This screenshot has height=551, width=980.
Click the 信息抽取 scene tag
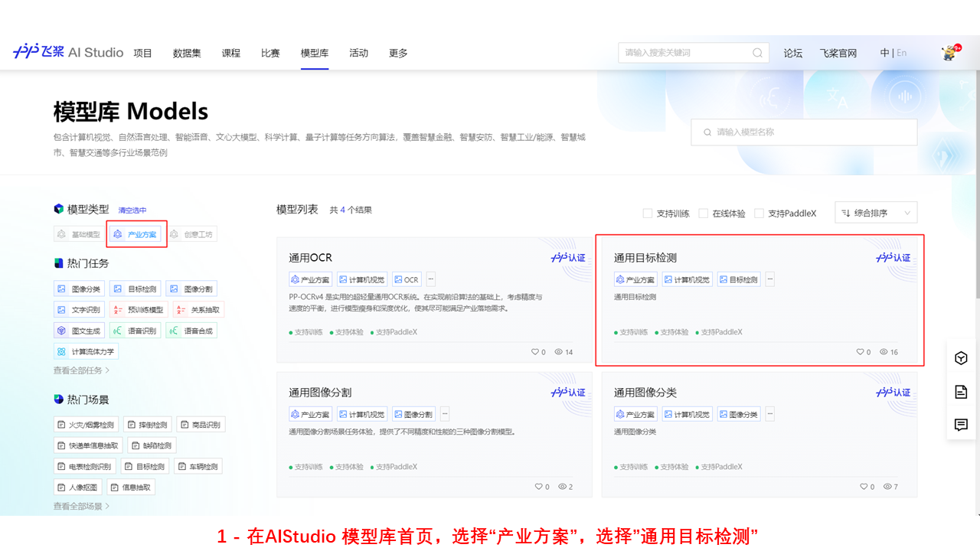coord(131,487)
